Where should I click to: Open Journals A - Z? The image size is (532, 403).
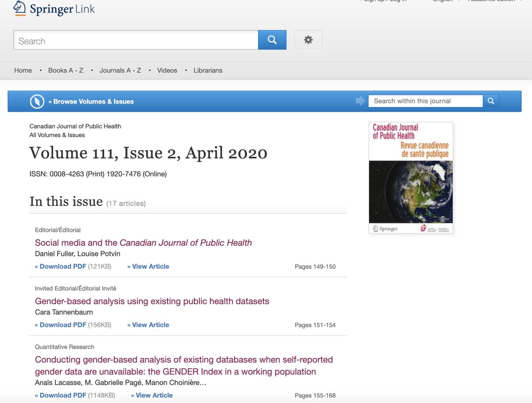120,70
